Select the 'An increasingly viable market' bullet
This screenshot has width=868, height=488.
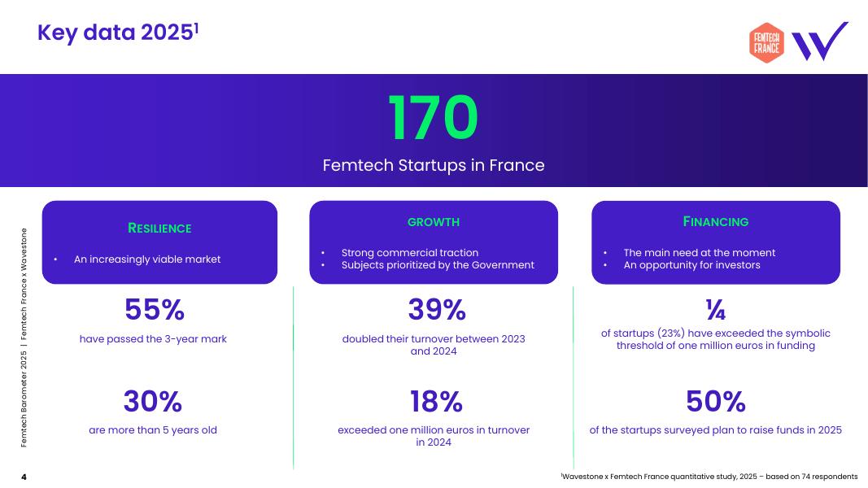point(147,259)
